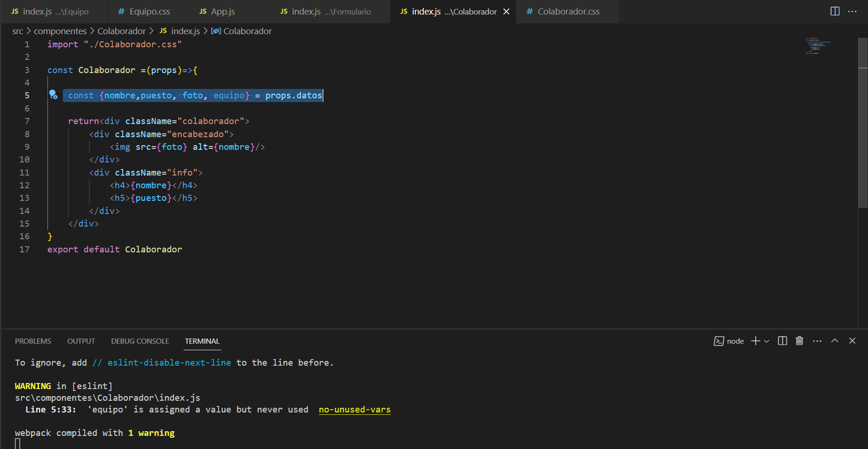Click the h4 {nombre} line
Screen dimensions: 868x449
pyautogui.click(x=154, y=185)
